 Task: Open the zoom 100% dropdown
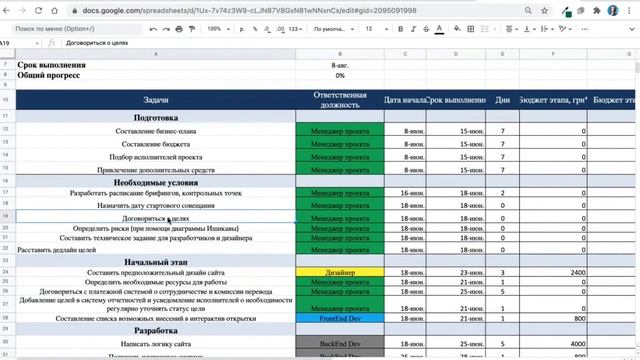(x=218, y=29)
